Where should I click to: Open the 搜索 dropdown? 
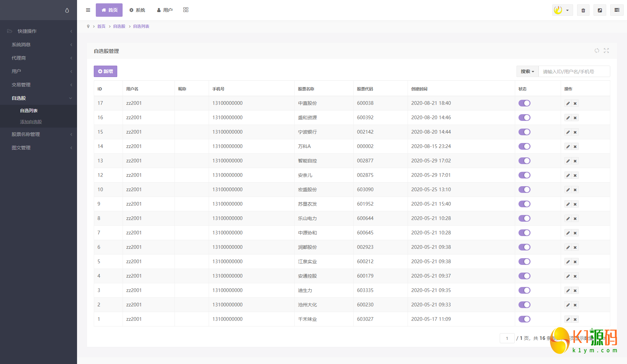(x=528, y=71)
